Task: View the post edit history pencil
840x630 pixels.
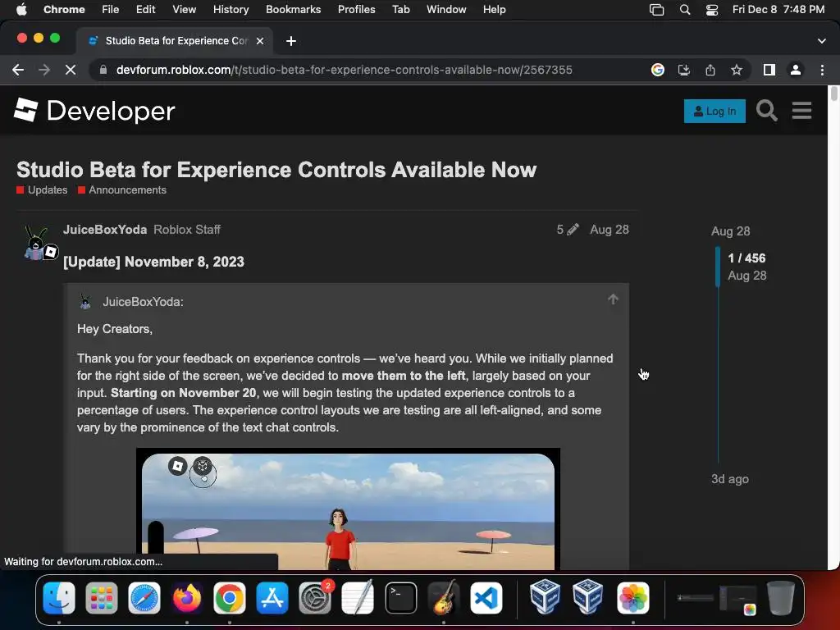Action: (x=568, y=230)
